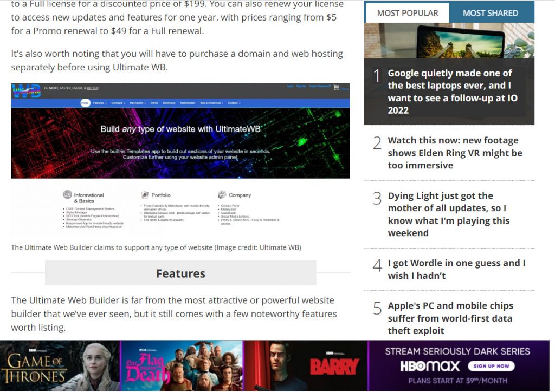Viewport: 555px width, 392px height.
Task: Click the Game of Thrones banner image
Action: point(60,365)
